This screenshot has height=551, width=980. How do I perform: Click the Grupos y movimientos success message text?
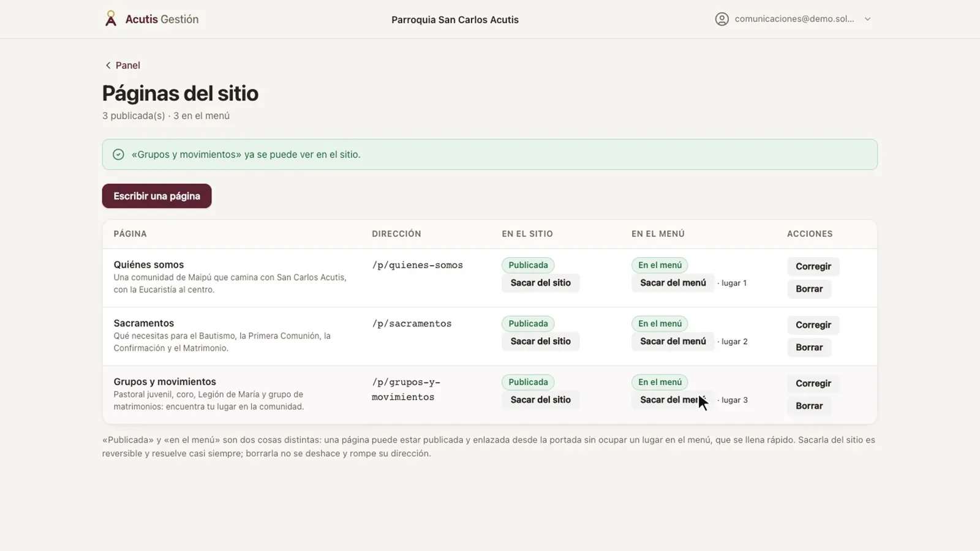pos(246,154)
